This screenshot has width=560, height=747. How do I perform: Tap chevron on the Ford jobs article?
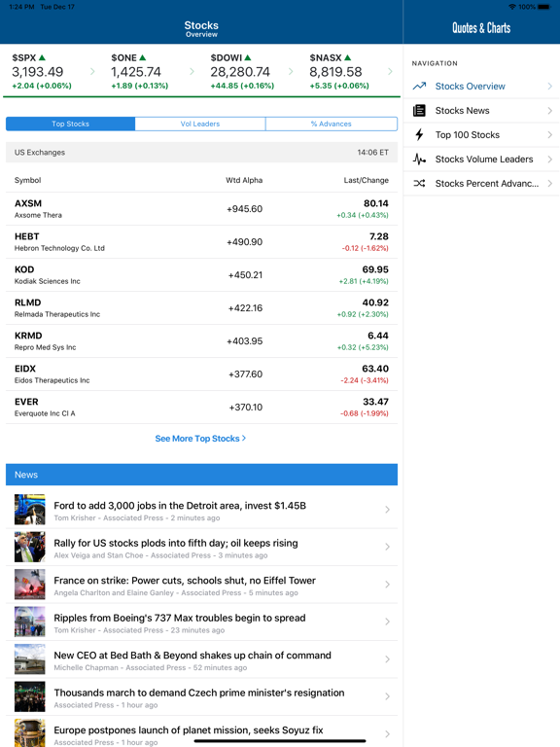pos(387,510)
